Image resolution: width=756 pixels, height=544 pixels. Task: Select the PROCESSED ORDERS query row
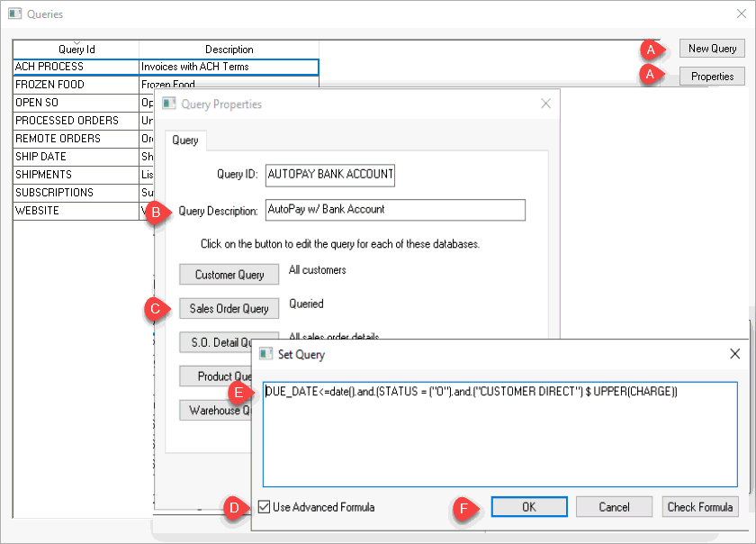coord(76,121)
